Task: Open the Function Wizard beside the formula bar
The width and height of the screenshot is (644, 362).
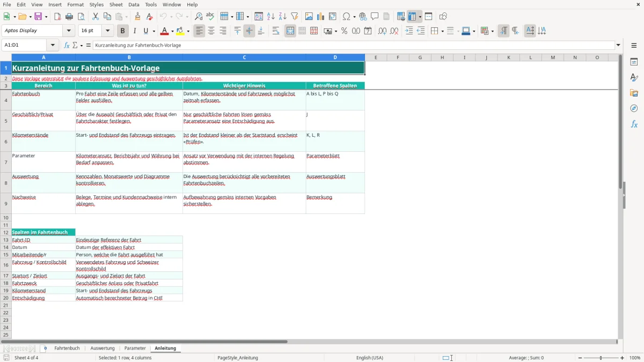Action: tap(67, 46)
